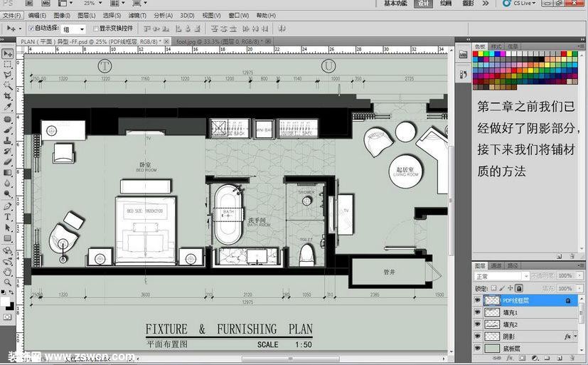588x365 pixels.
Task: Hide the 填充1 layer
Action: click(x=477, y=312)
